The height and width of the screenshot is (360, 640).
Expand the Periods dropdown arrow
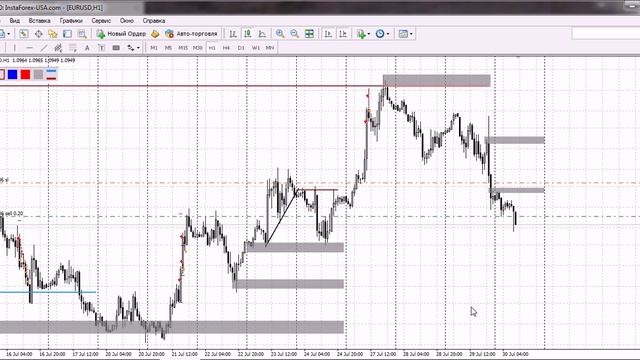point(388,34)
